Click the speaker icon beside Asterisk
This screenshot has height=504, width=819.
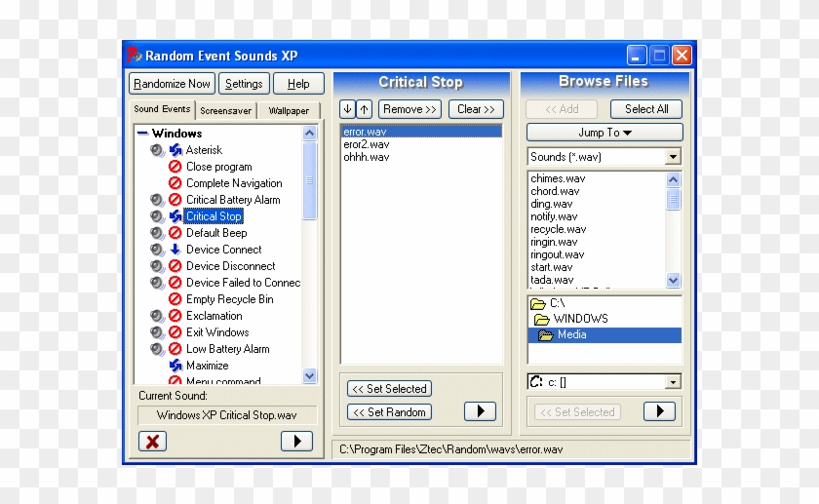point(157,150)
